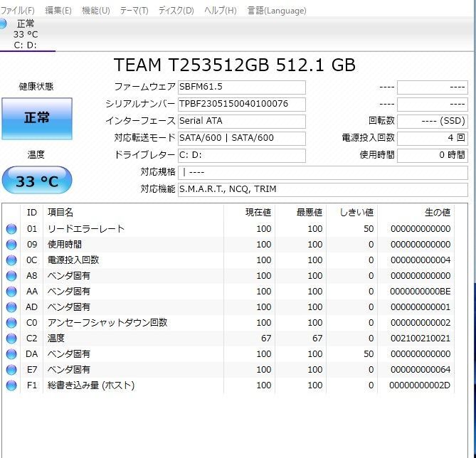Click status orb for ID DA row
The width and height of the screenshot is (476, 458).
click(x=11, y=354)
